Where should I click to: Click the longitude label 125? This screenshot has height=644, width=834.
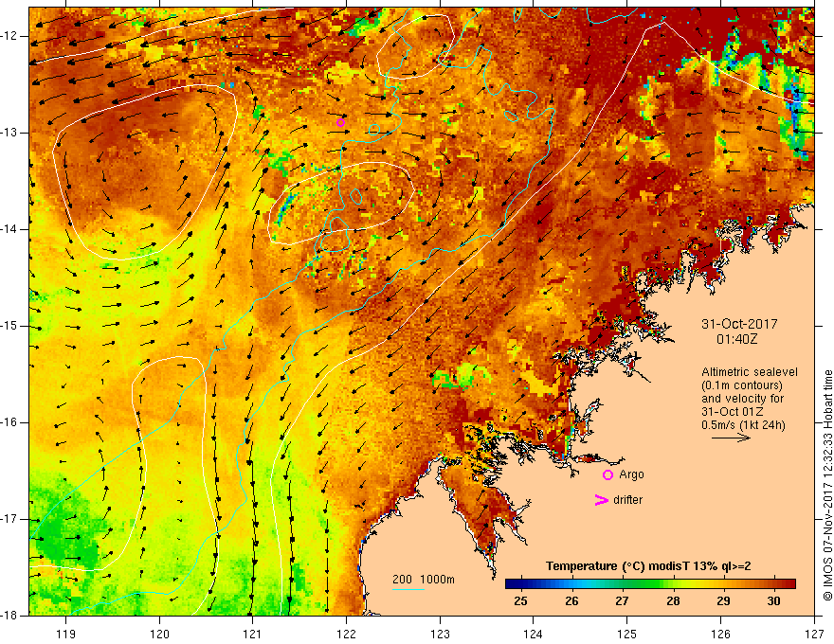(x=627, y=634)
